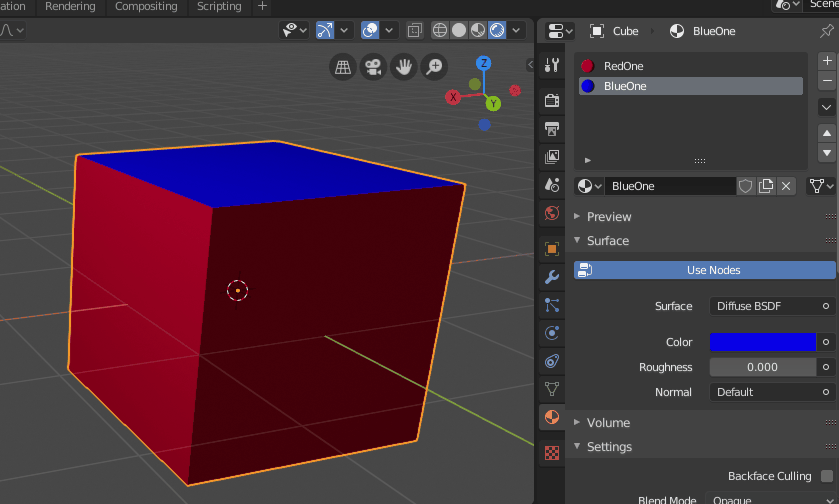The image size is (839, 504).
Task: Toggle perspective/orthographic grid view icon
Action: coord(342,67)
